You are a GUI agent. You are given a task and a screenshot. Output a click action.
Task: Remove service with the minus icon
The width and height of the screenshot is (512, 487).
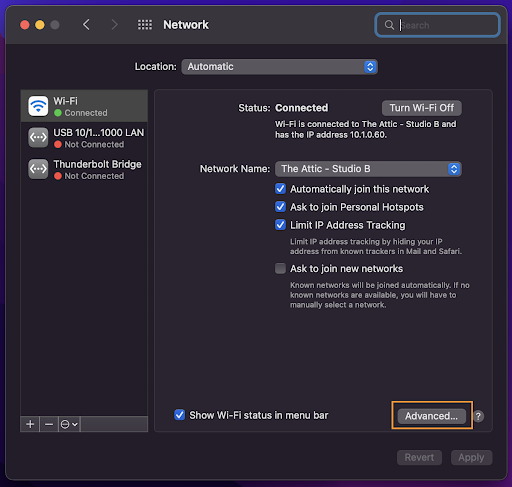(49, 424)
